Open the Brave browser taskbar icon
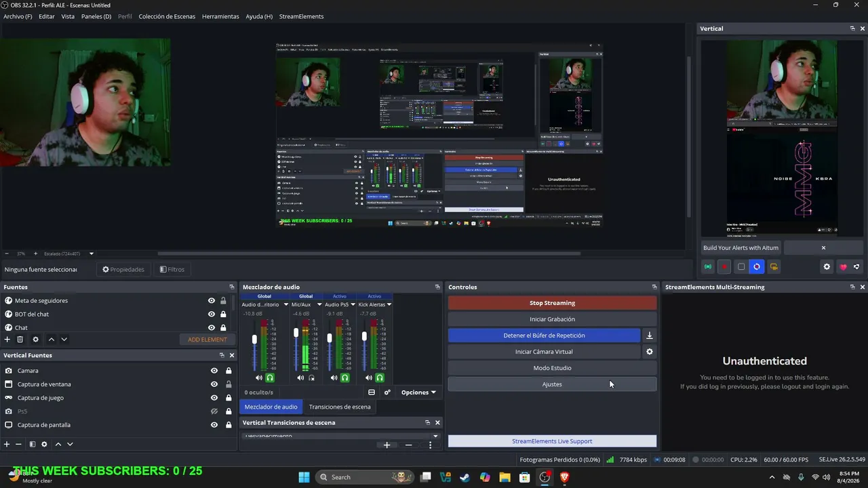 pos(564,477)
